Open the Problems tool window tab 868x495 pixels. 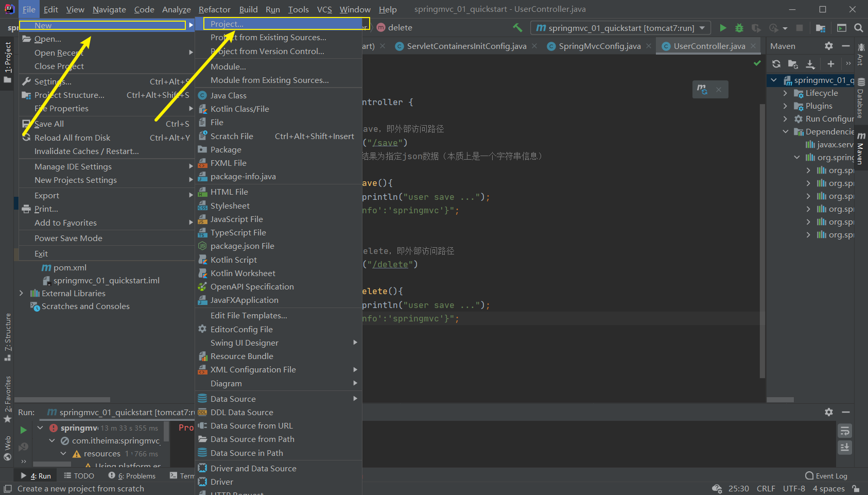132,476
